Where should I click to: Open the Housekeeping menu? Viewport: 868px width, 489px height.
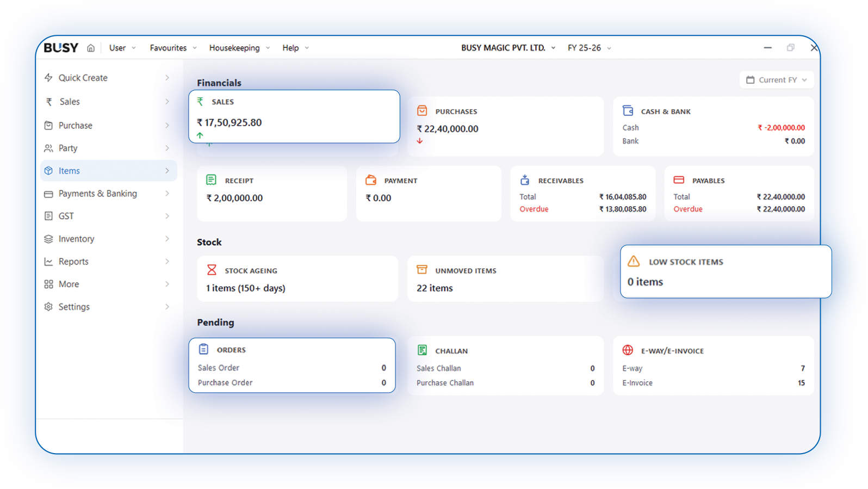click(x=239, y=48)
